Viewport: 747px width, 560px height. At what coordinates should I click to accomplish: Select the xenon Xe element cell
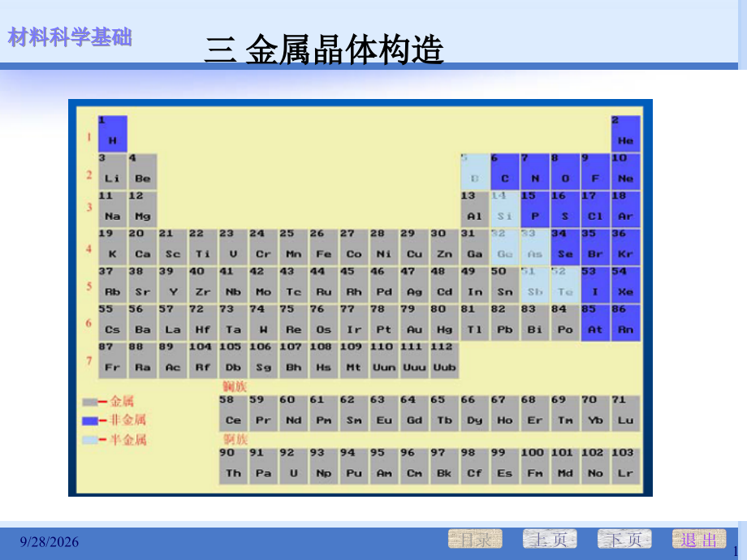(x=625, y=285)
